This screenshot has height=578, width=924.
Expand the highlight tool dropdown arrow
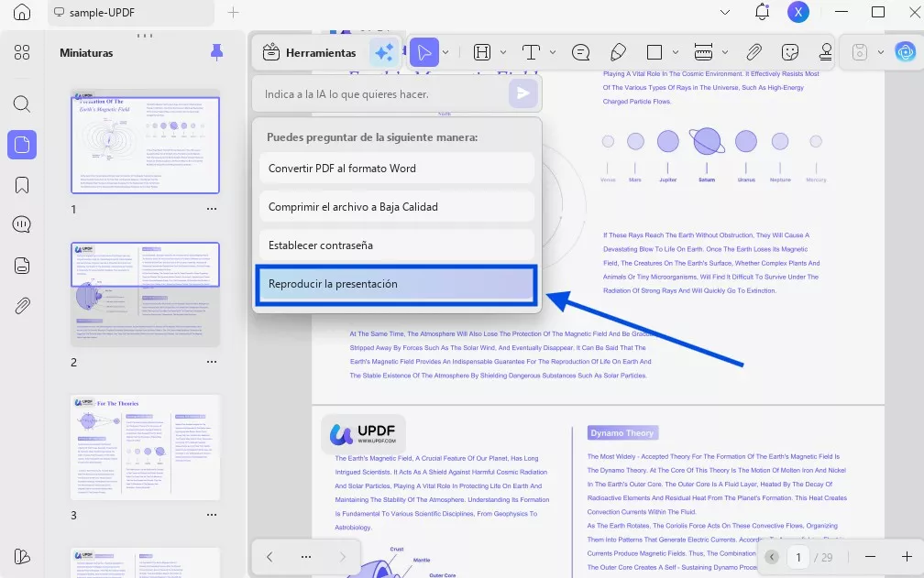point(503,52)
